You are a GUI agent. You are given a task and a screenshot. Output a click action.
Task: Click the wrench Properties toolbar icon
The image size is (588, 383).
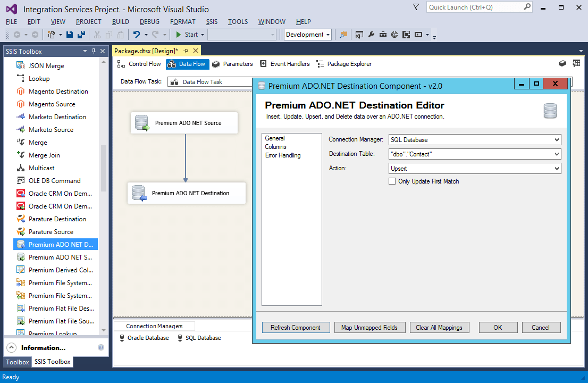(371, 35)
